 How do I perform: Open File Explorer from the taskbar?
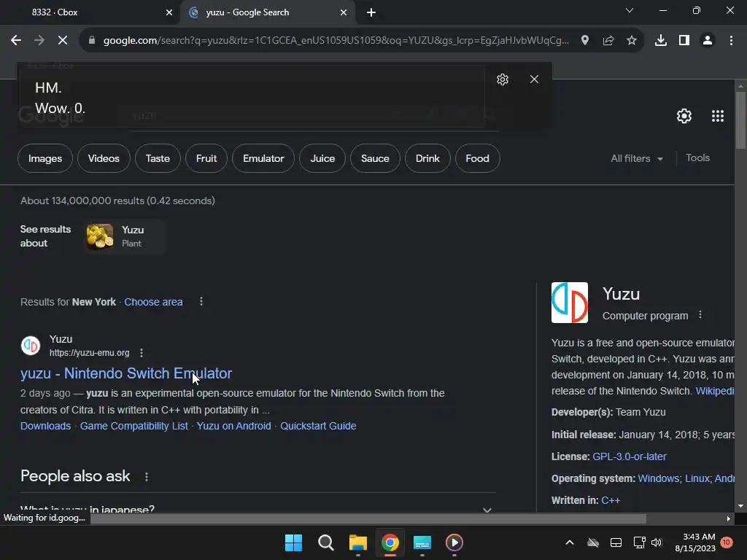click(357, 542)
